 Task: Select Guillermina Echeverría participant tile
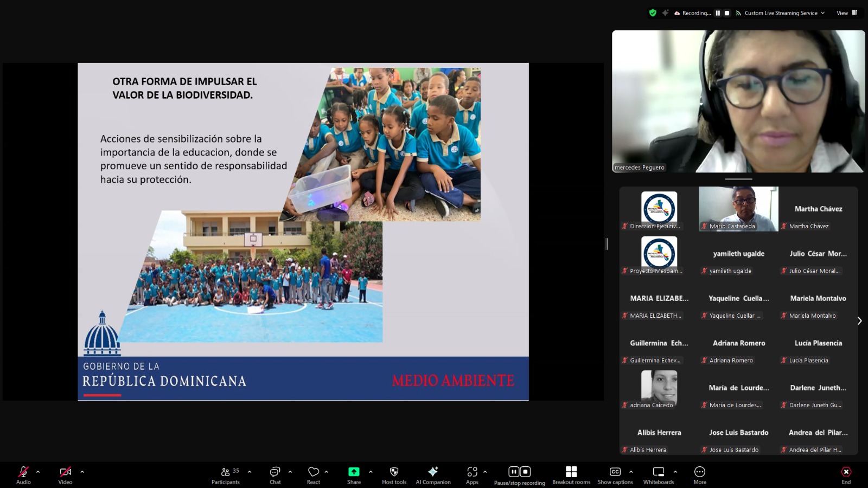tap(659, 343)
